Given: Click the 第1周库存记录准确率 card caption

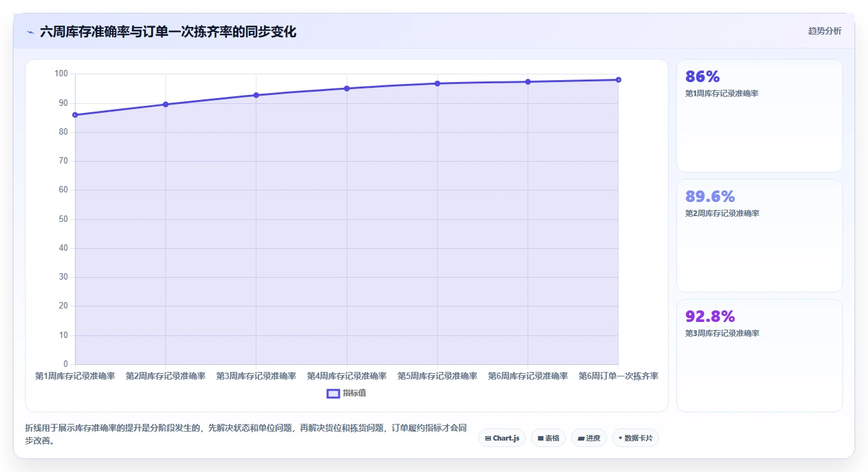Looking at the screenshot, I should pos(722,94).
